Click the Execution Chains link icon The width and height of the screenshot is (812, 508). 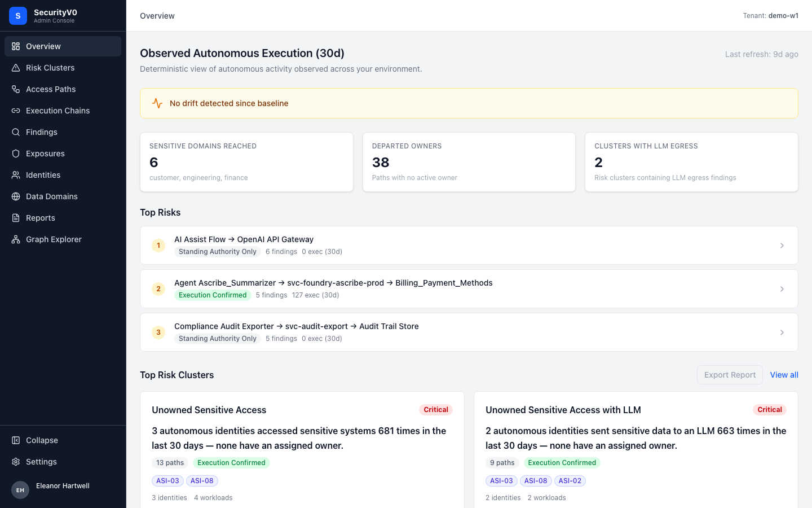tap(16, 111)
